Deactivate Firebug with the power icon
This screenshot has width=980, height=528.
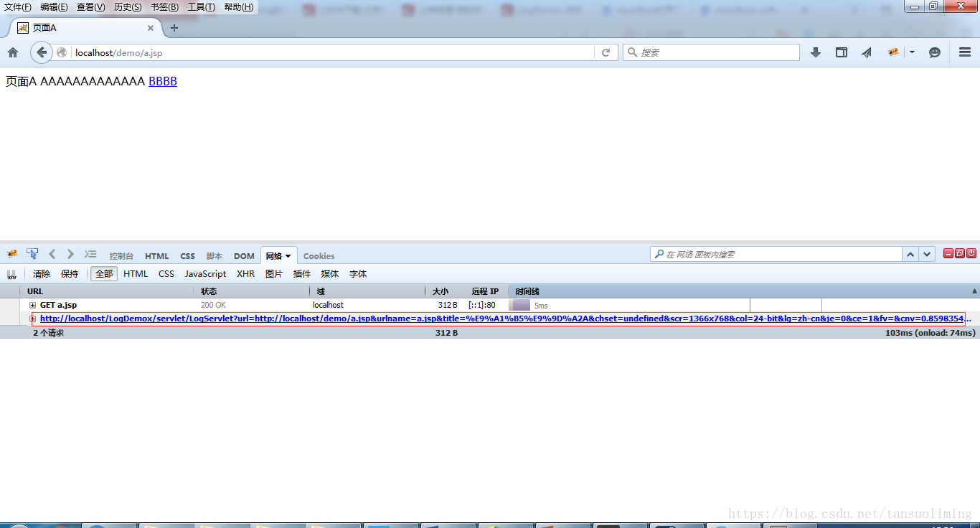click(x=971, y=253)
